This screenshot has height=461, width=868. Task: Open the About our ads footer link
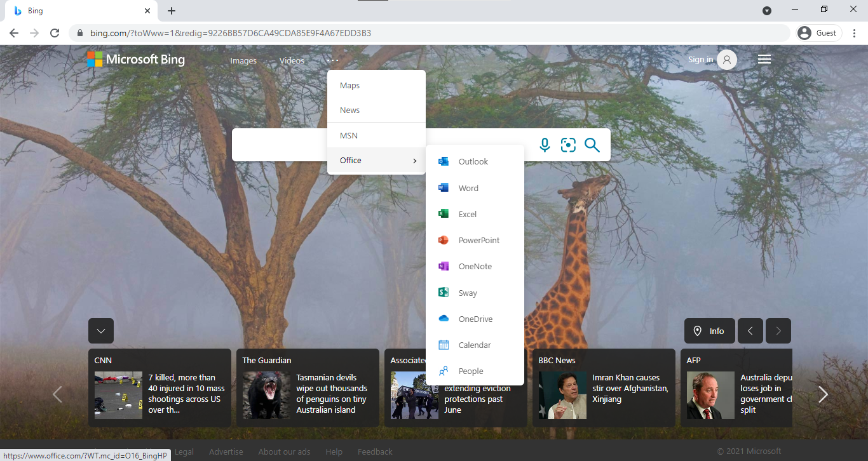(x=284, y=452)
